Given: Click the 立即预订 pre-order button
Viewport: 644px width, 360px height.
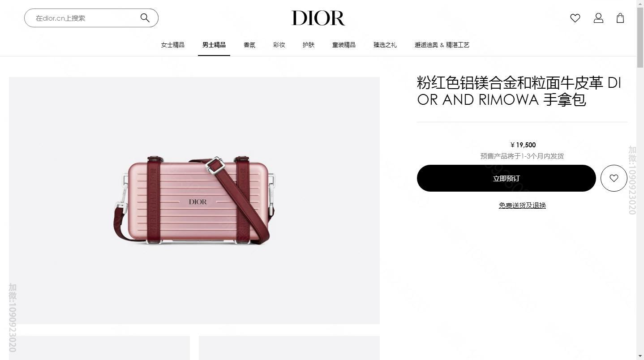Looking at the screenshot, I should click(x=507, y=178).
